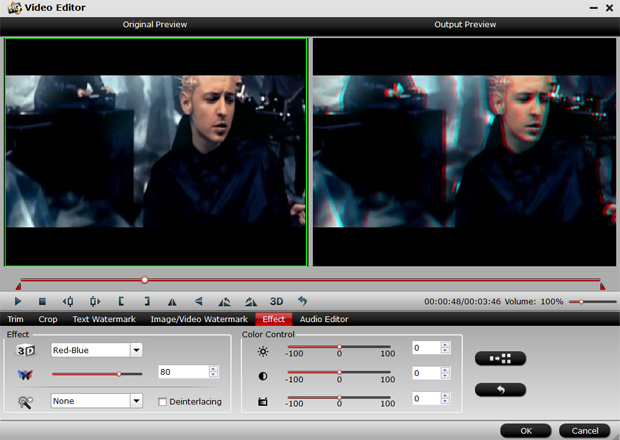Click the Stop button
620x440 pixels.
click(x=42, y=302)
